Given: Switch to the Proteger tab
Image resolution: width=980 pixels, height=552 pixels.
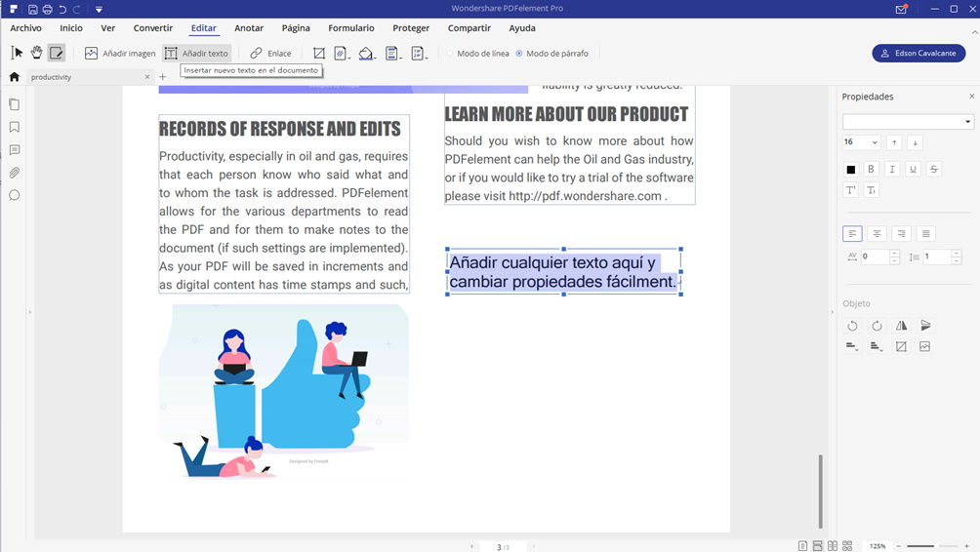Looking at the screenshot, I should pyautogui.click(x=411, y=28).
